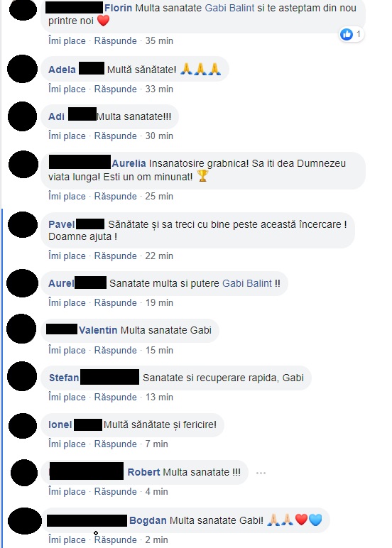This screenshot has height=548, width=392.
Task: Open Stefan's profile name link
Action: pos(64,378)
